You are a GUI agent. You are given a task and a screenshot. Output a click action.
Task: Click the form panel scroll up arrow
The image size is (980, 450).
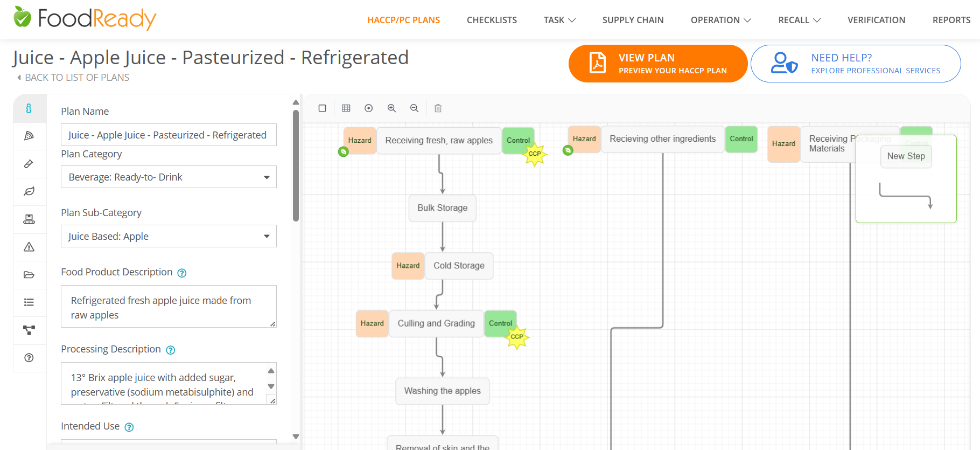point(296,102)
